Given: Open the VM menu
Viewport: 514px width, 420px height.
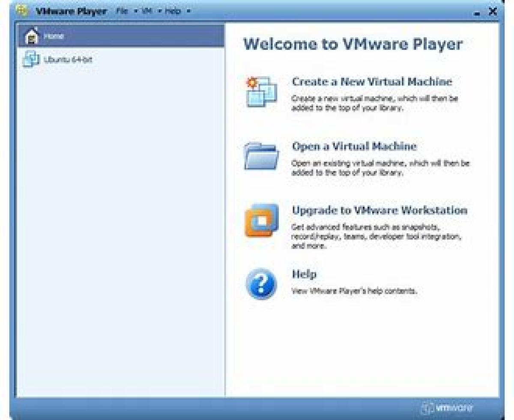Looking at the screenshot, I should coord(147,11).
